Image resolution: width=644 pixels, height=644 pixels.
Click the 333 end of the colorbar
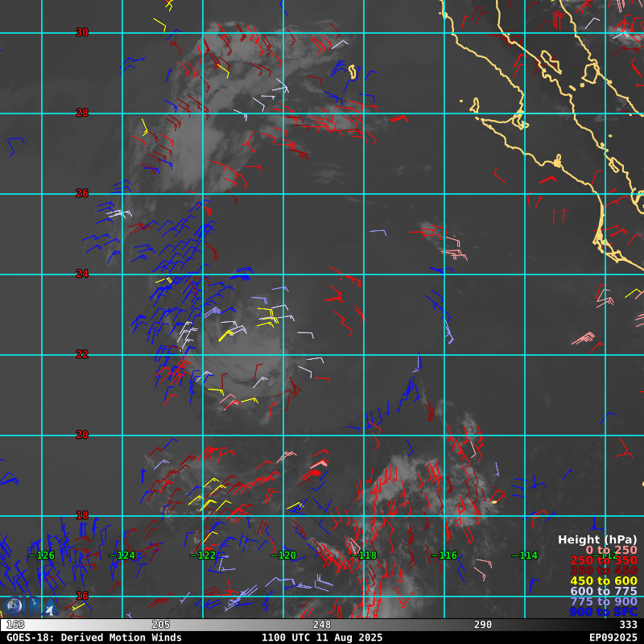(628, 625)
